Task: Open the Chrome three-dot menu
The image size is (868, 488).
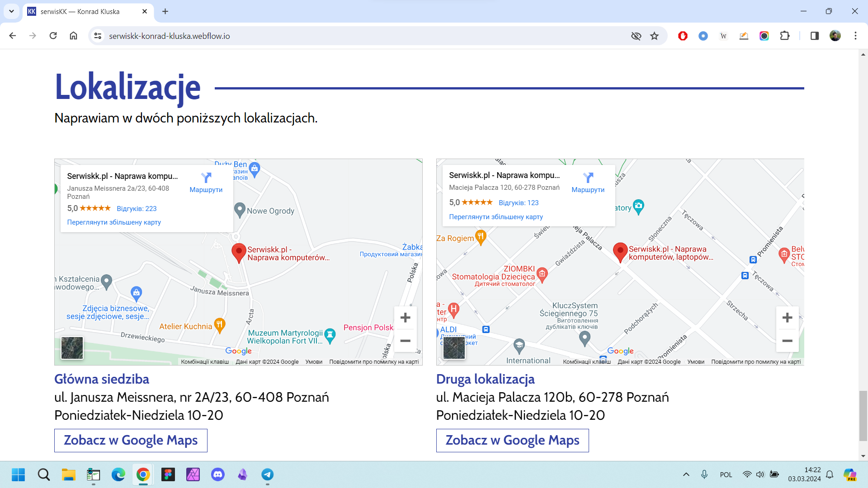Action: pyautogui.click(x=855, y=36)
